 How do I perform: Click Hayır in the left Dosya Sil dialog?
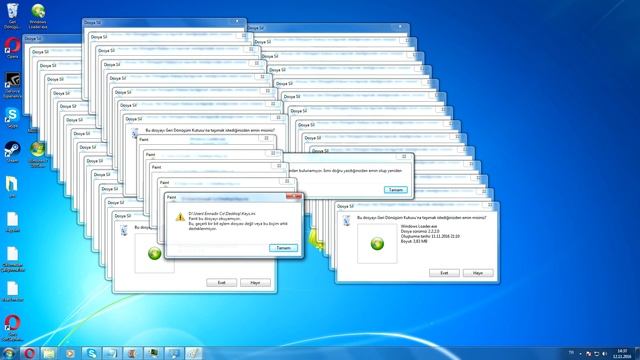[255, 282]
